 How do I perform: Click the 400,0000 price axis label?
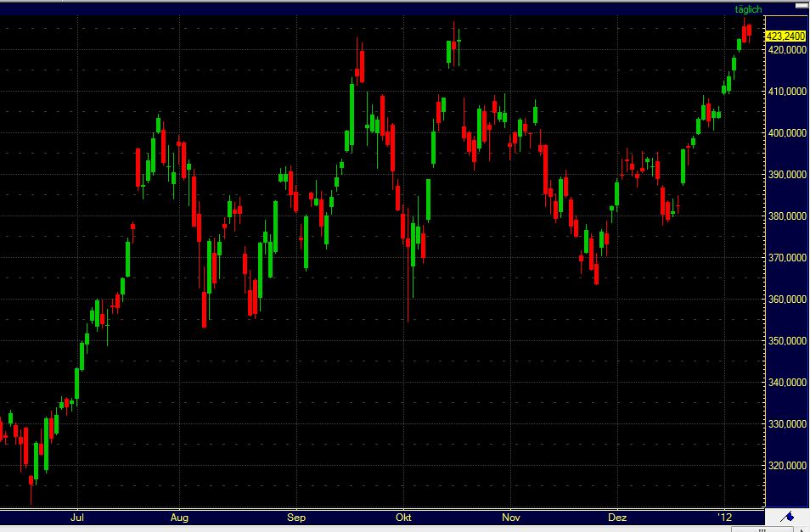click(x=787, y=133)
